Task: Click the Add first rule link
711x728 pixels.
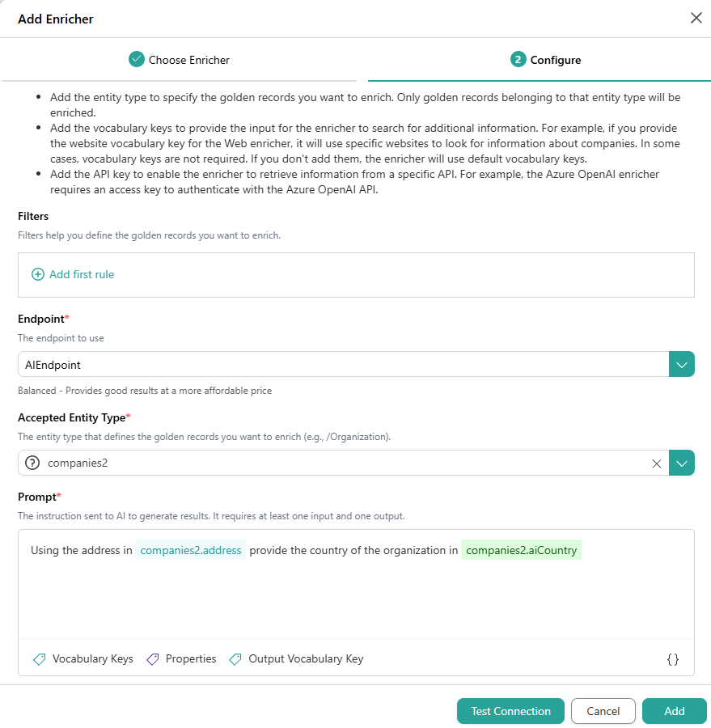Action: (x=82, y=275)
